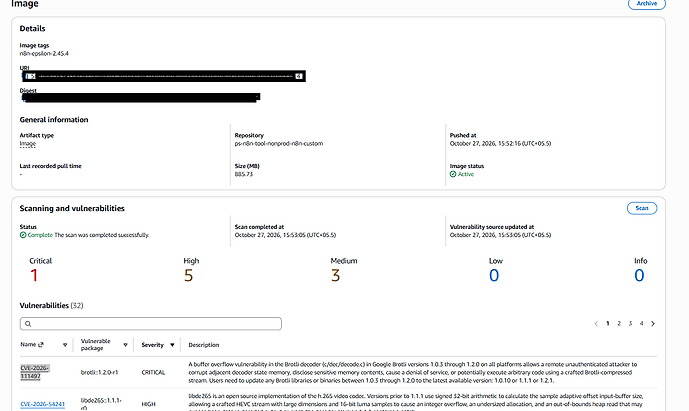
Task: Open CVE-2026-54241 vulnerability link
Action: 43,404
